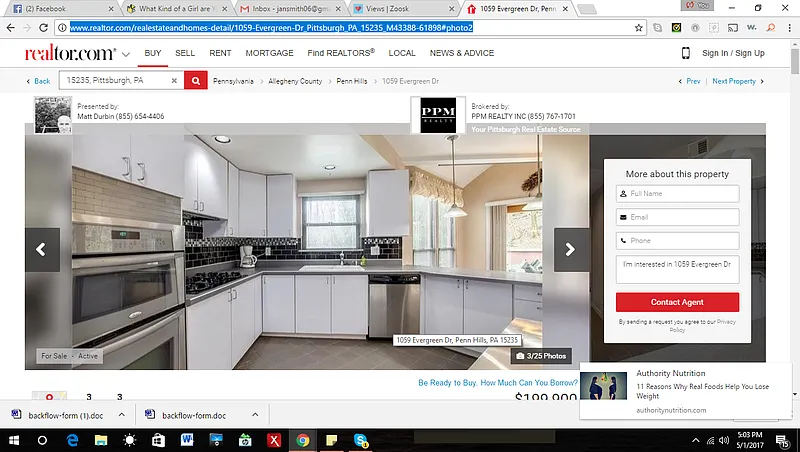Screen dimensions: 800x452
Task: Select the RENT menu item
Action: pyautogui.click(x=220, y=53)
